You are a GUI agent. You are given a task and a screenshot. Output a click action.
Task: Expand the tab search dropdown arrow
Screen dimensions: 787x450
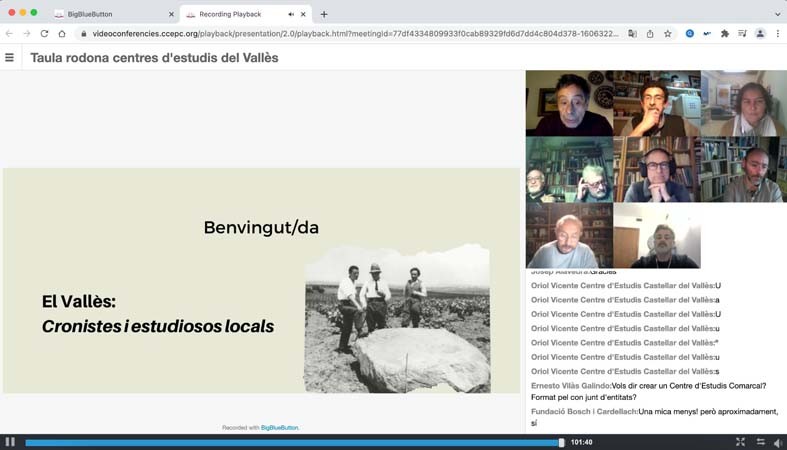tap(777, 15)
